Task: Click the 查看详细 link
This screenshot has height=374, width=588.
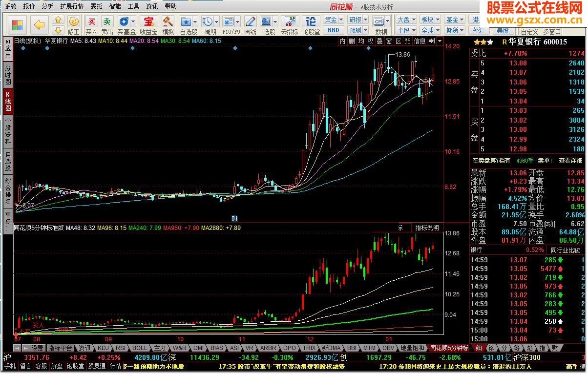Action: [571, 160]
